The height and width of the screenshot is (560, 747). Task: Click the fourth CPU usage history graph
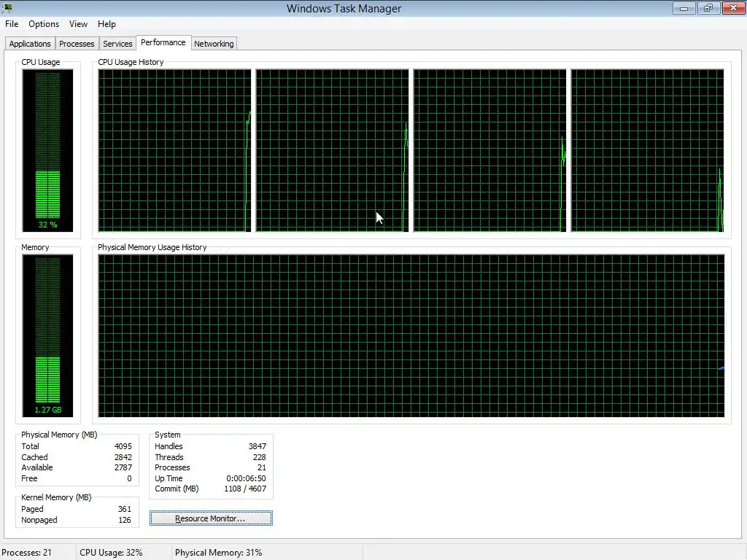click(x=648, y=150)
